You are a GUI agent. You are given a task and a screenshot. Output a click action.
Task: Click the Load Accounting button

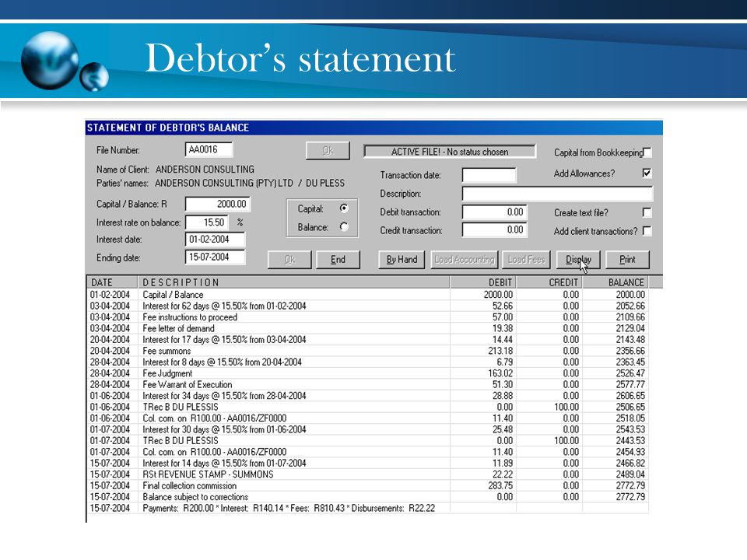tap(464, 260)
